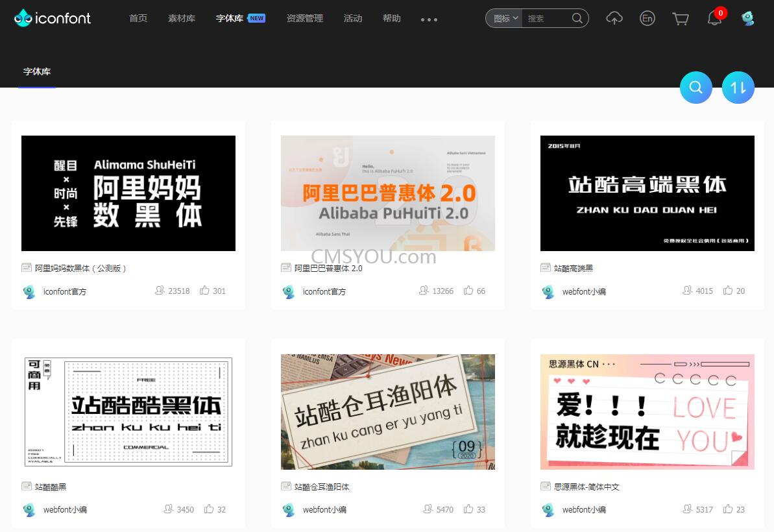Click author avatar on 阿里巴巴普惠体 card
774x532 pixels.
tap(289, 292)
